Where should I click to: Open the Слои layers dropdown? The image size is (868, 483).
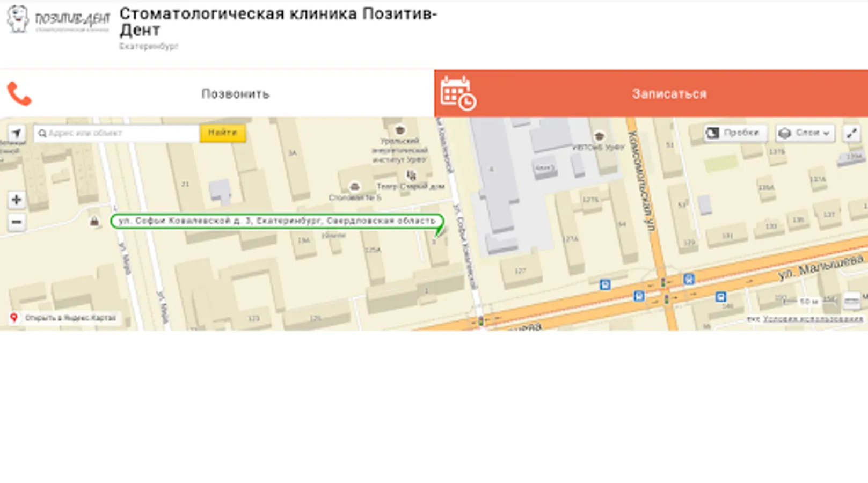pos(805,133)
